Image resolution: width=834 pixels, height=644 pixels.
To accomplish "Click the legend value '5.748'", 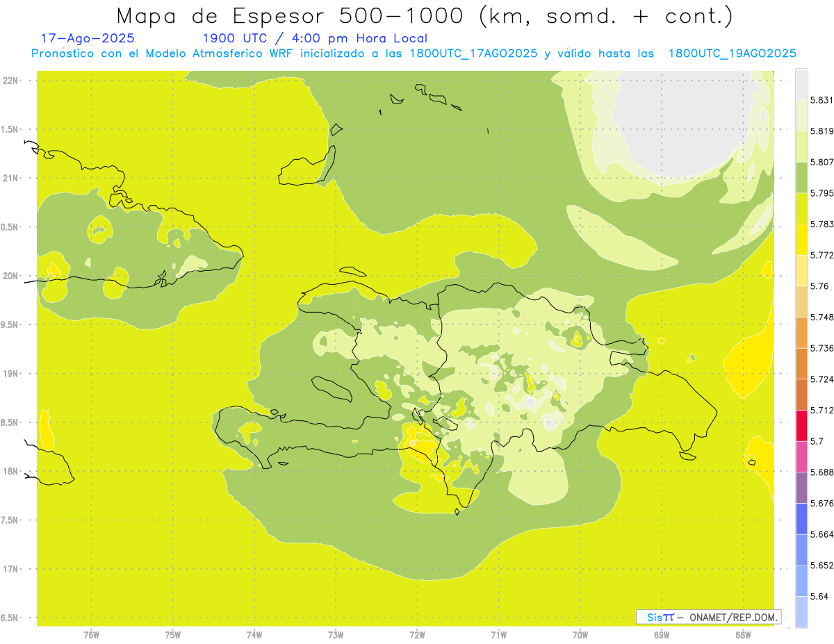I will (822, 317).
